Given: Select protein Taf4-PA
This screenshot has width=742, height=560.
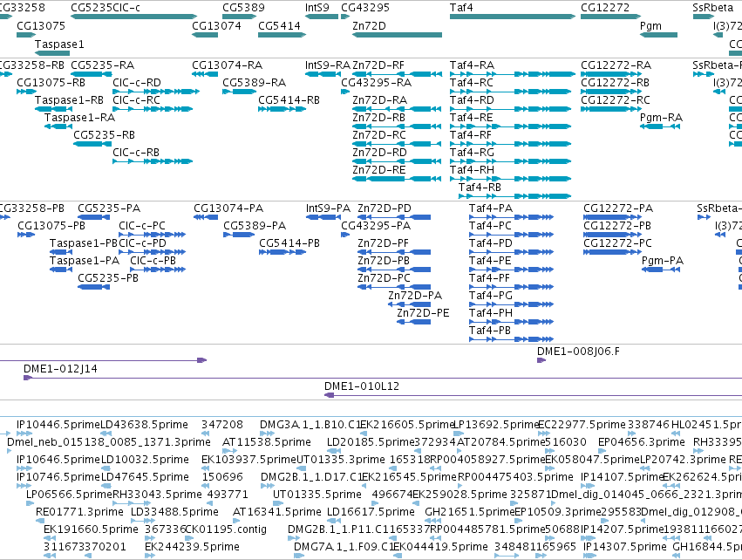Looking at the screenshot, I should tap(511, 217).
